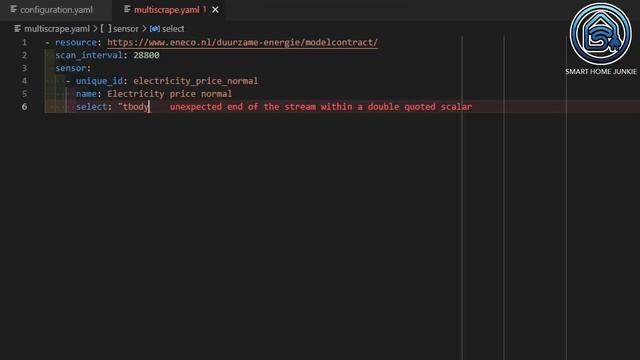Click the configuration.yaml tab file icon
The width and height of the screenshot is (640, 360).
(13, 9)
